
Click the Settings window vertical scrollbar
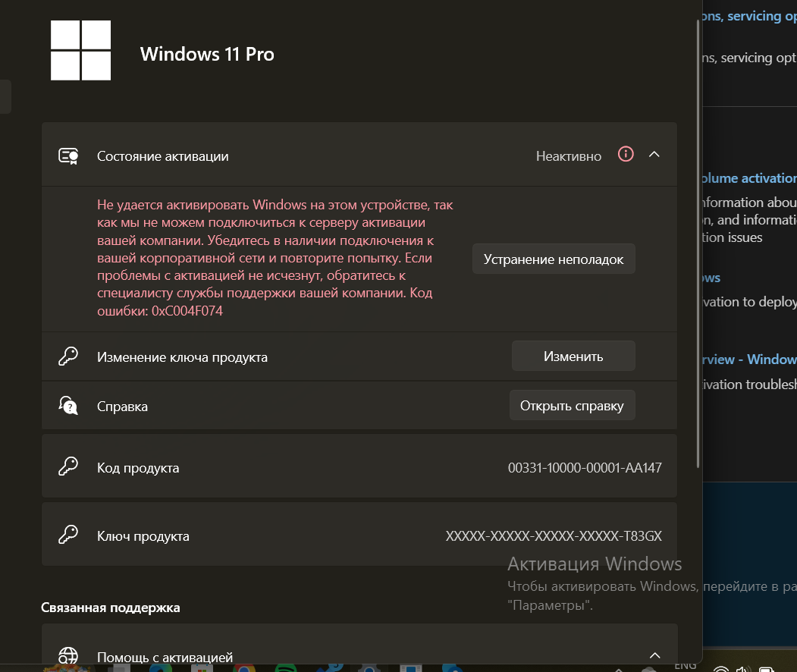coord(698,244)
